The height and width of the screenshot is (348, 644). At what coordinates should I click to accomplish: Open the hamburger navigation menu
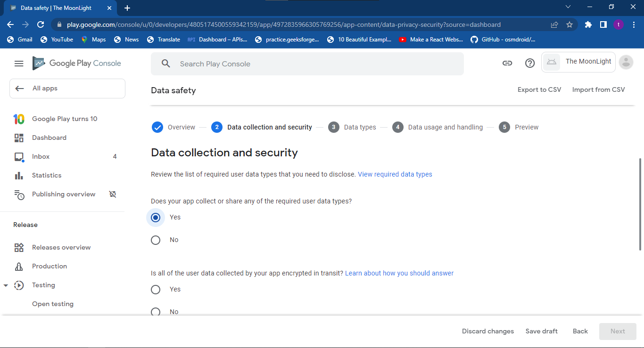(x=19, y=64)
